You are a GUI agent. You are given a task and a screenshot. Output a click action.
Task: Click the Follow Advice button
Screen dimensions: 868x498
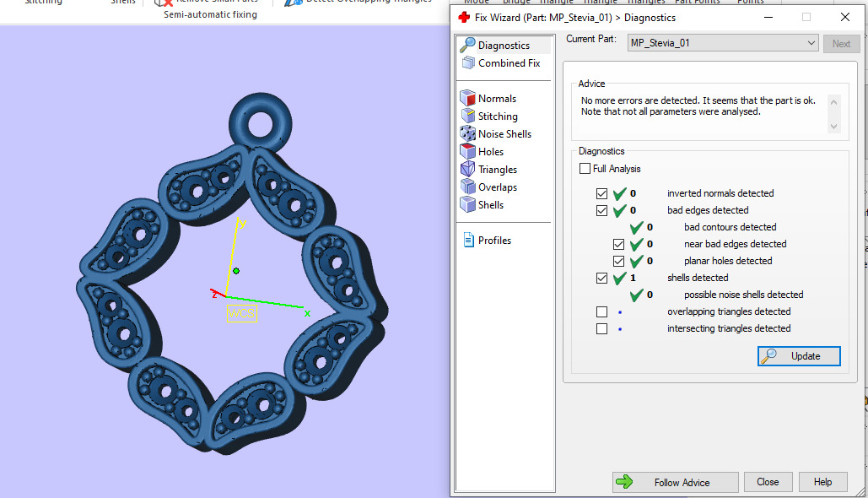pos(676,482)
